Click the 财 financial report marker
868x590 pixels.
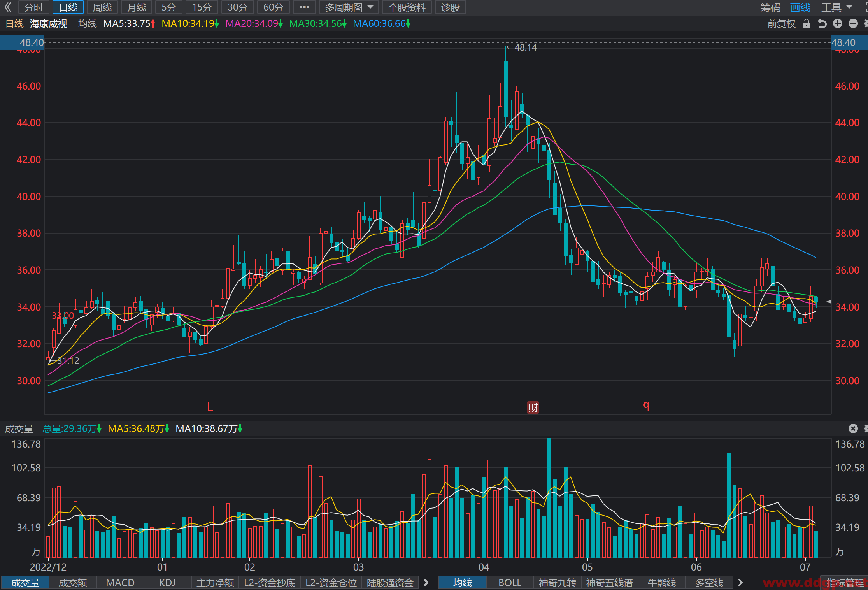[x=533, y=407]
